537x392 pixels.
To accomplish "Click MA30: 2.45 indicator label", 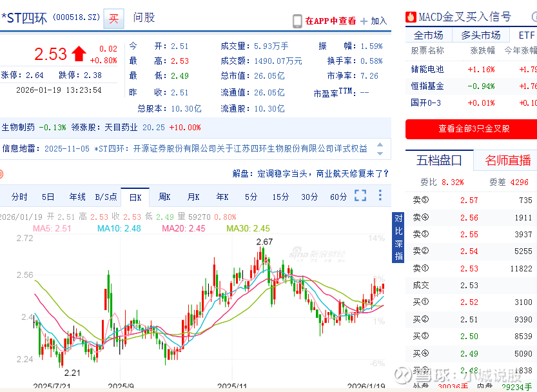I will pyautogui.click(x=248, y=228).
